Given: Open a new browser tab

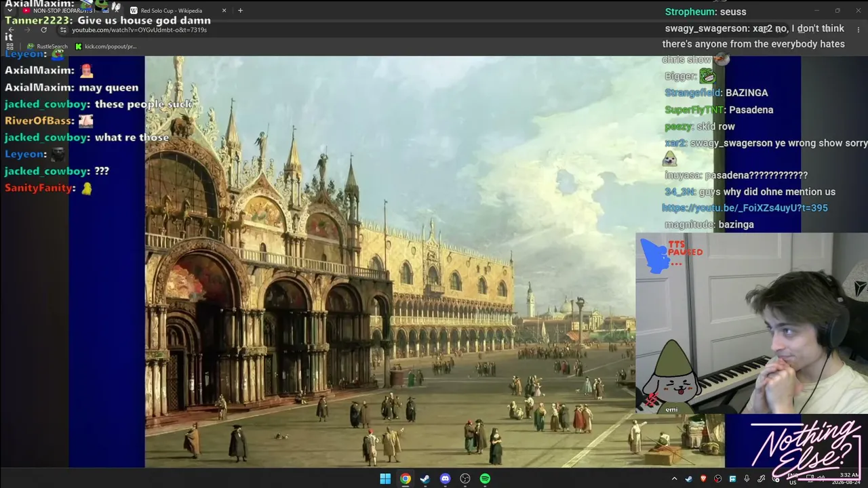Looking at the screenshot, I should coord(240,10).
